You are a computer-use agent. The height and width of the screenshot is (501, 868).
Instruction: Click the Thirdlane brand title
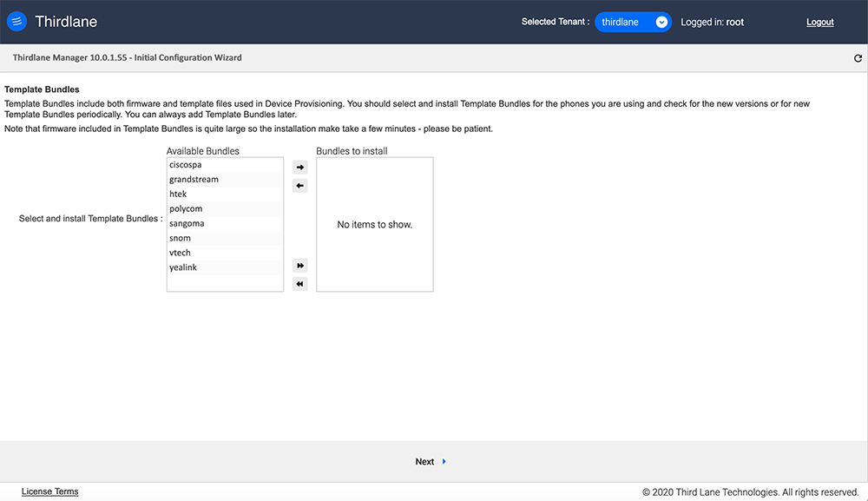[x=66, y=22]
